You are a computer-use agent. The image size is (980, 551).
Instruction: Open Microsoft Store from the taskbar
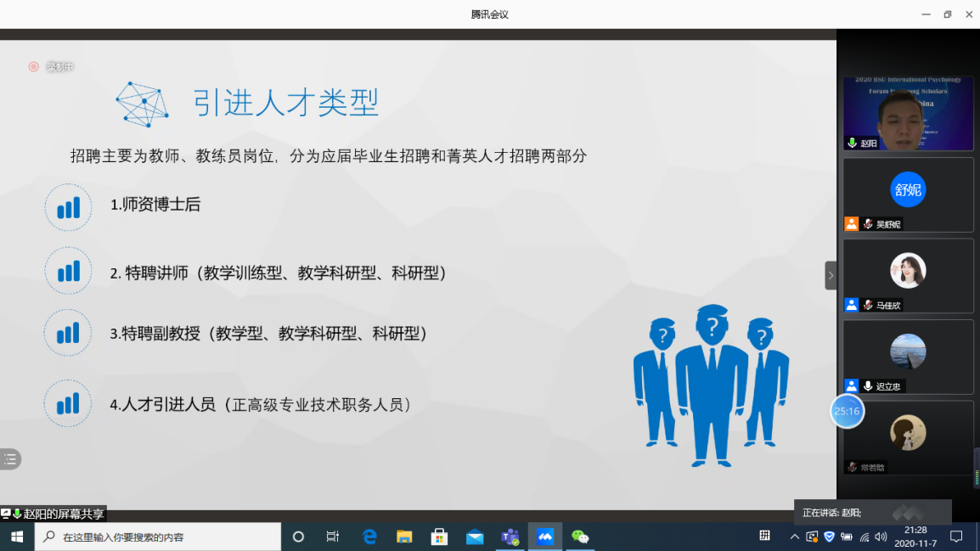[x=439, y=537]
